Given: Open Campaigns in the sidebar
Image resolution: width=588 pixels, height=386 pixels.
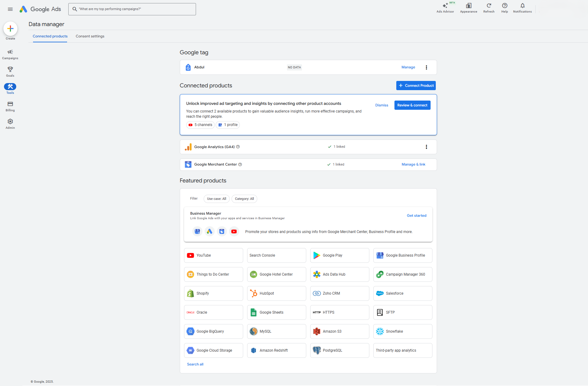Looking at the screenshot, I should [x=10, y=54].
